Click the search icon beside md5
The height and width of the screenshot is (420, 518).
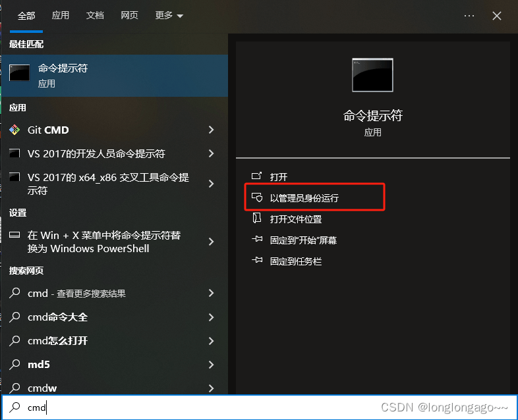coord(14,365)
